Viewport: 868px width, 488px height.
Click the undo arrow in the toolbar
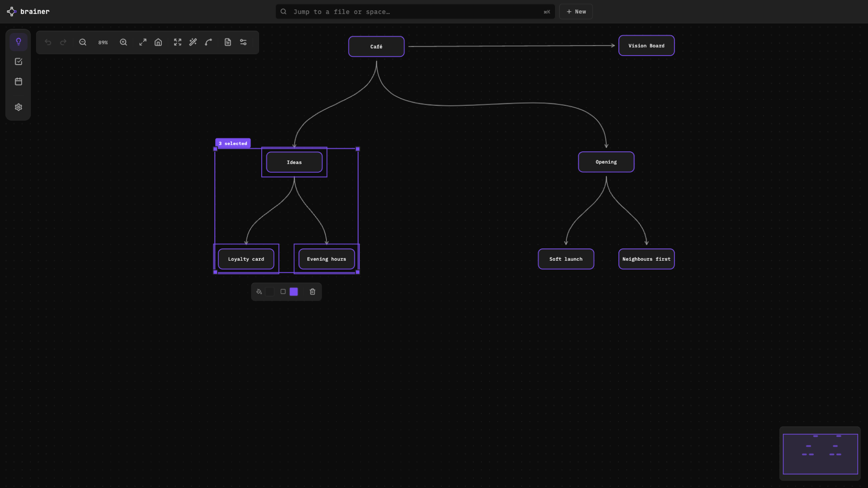point(48,42)
